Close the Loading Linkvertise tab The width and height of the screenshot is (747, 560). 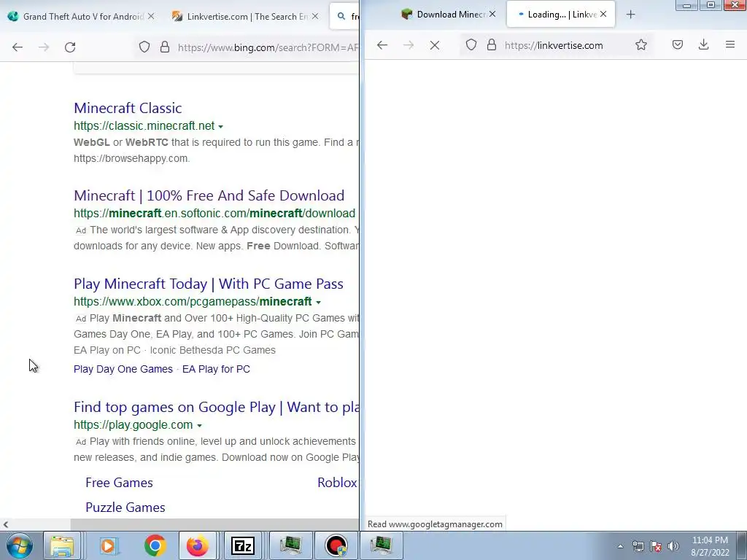pos(603,14)
